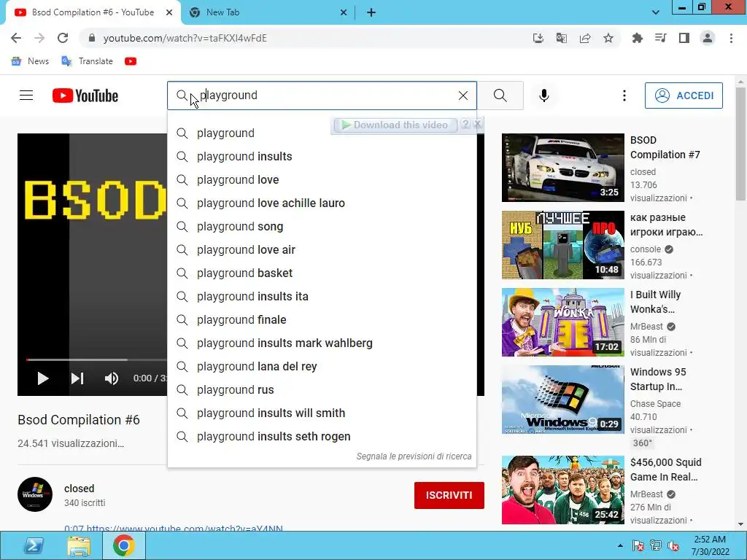
Task: Skip to the next video
Action: [77, 378]
